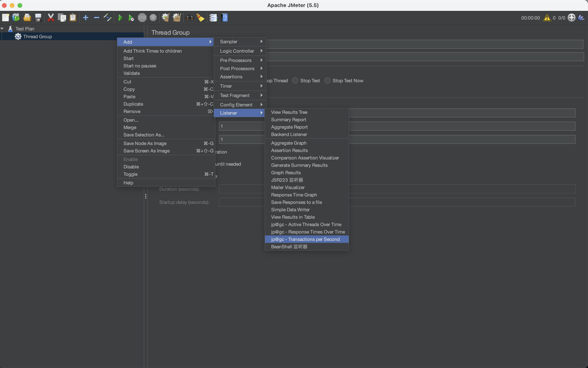588x368 pixels.
Task: Click Duplicate in the context menu
Action: coord(166,104)
